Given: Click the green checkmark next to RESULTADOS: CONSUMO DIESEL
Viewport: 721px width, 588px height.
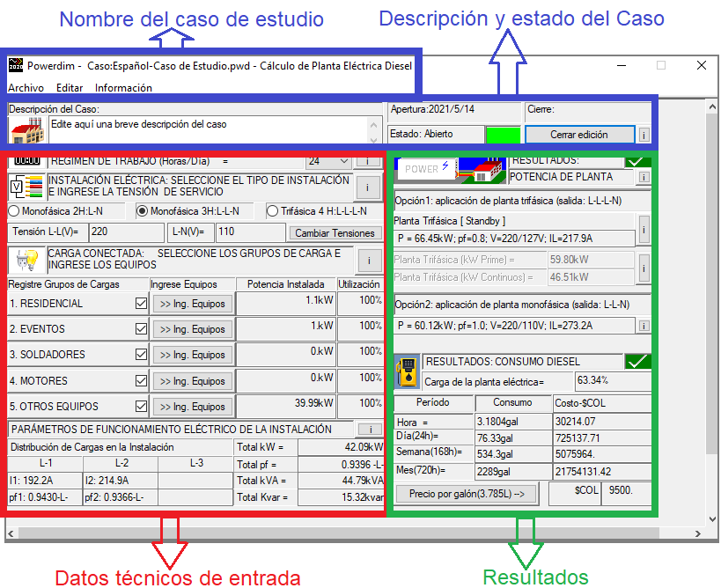Looking at the screenshot, I should [636, 362].
